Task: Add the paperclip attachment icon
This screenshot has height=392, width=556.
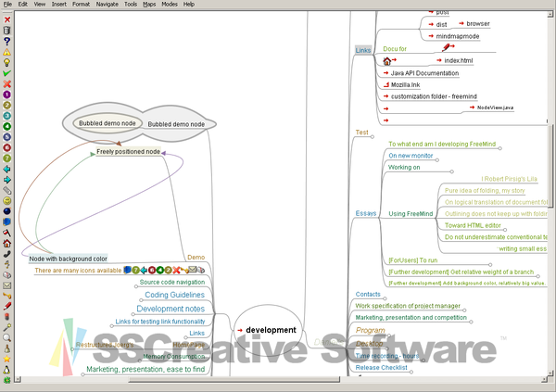Action: coord(6,191)
